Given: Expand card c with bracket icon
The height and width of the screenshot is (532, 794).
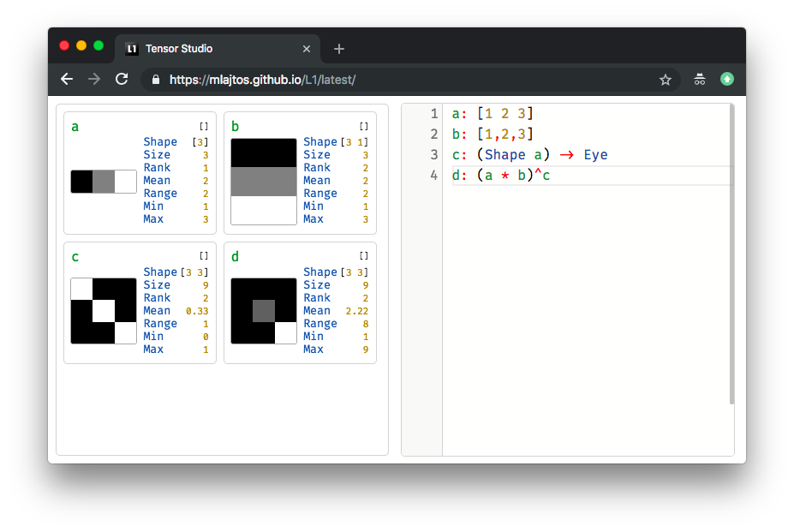Looking at the screenshot, I should (x=204, y=256).
